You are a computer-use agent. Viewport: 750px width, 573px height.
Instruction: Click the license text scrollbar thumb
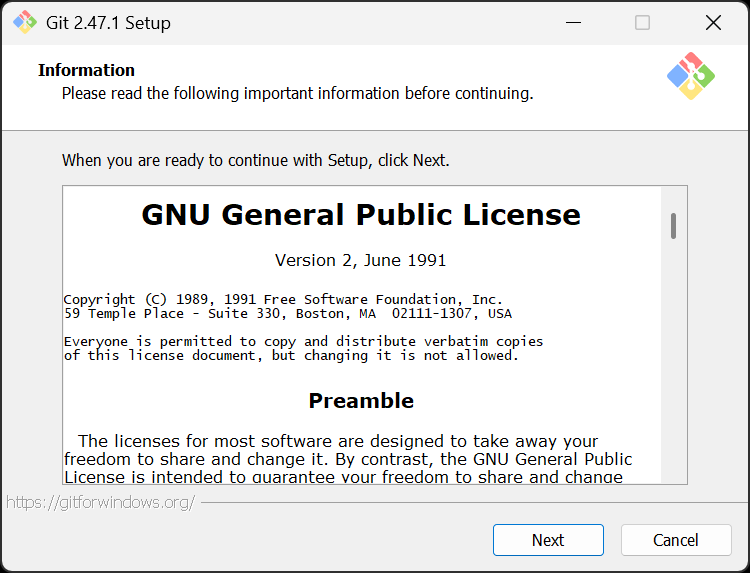coord(673,226)
